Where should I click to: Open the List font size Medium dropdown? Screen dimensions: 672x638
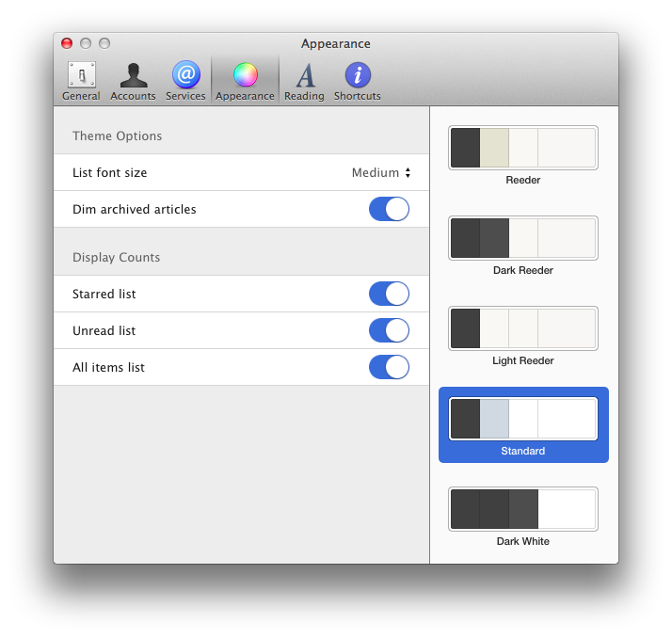click(x=381, y=173)
